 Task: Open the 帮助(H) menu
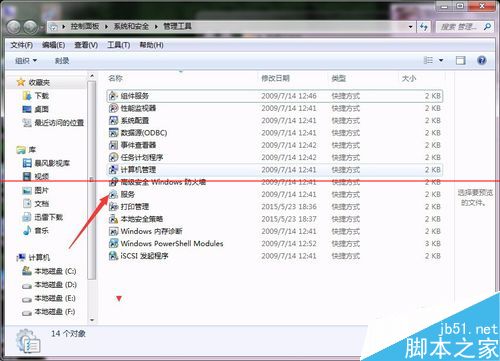[151, 45]
